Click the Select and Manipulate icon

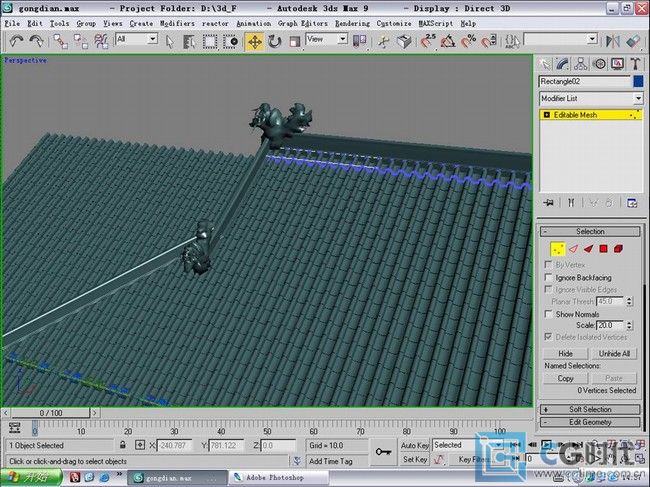pos(384,41)
